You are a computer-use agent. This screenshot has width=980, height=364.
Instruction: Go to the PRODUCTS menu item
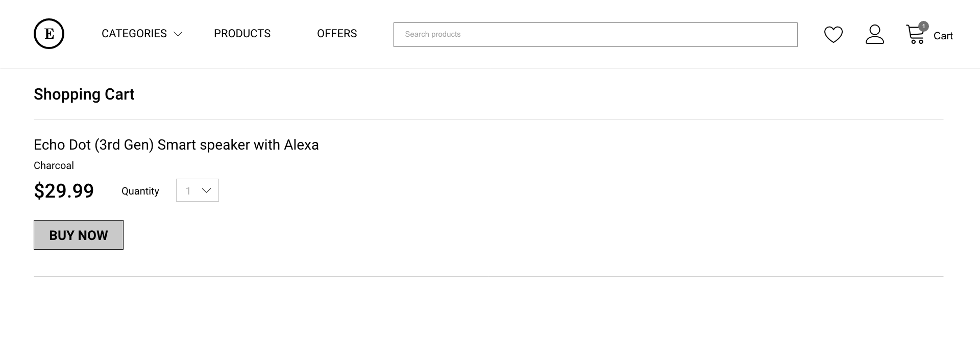pyautogui.click(x=242, y=34)
